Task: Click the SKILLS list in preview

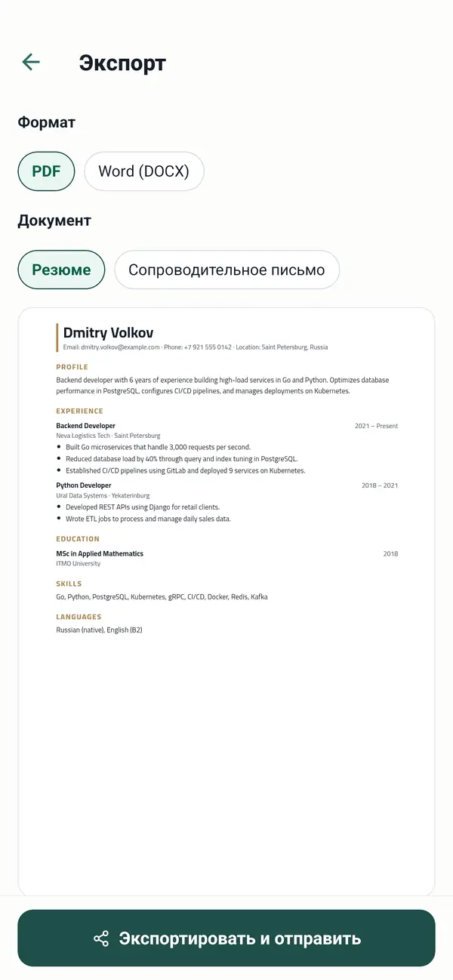Action: [x=162, y=596]
